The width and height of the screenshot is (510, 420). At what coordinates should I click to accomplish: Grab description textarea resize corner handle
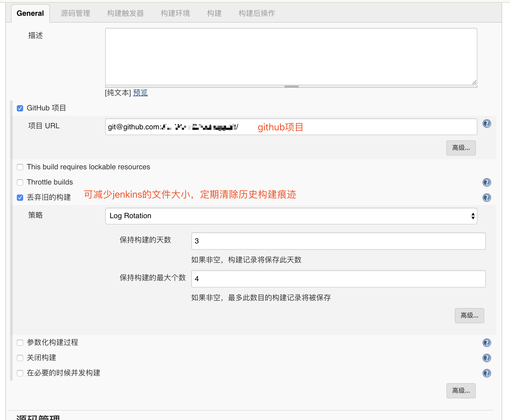coord(474,83)
